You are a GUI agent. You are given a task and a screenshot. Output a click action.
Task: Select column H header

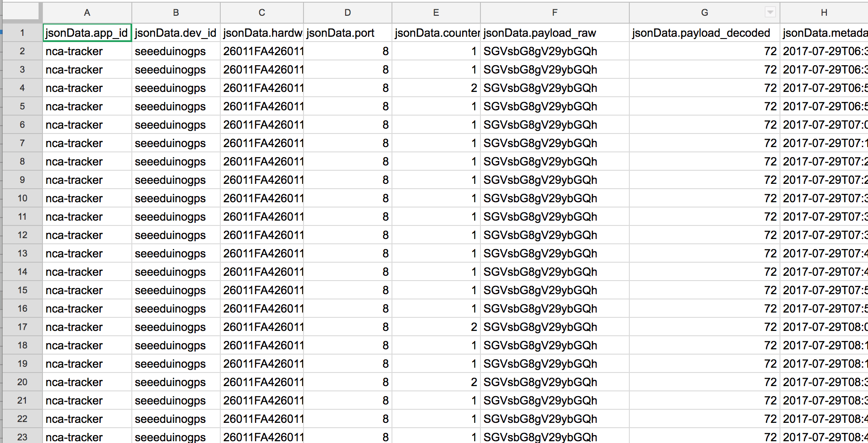click(824, 12)
